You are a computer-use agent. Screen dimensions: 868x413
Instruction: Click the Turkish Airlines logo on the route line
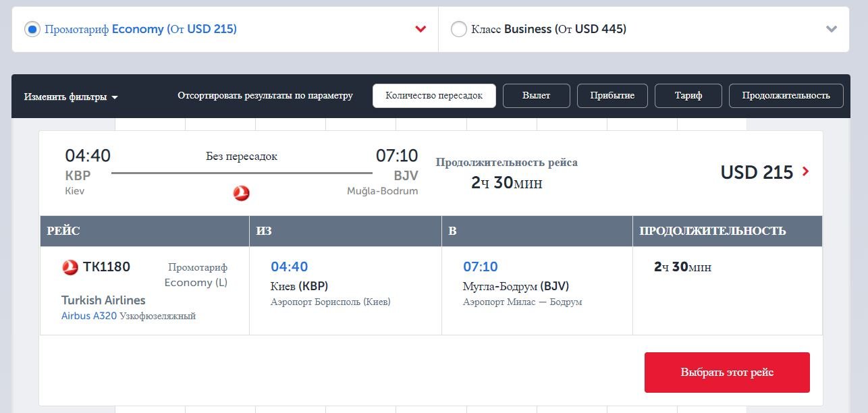click(241, 192)
